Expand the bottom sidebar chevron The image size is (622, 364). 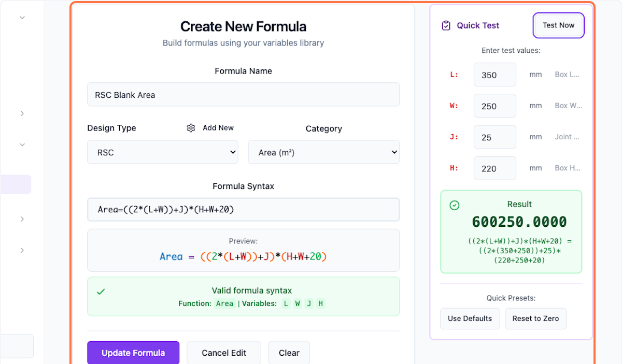22,250
